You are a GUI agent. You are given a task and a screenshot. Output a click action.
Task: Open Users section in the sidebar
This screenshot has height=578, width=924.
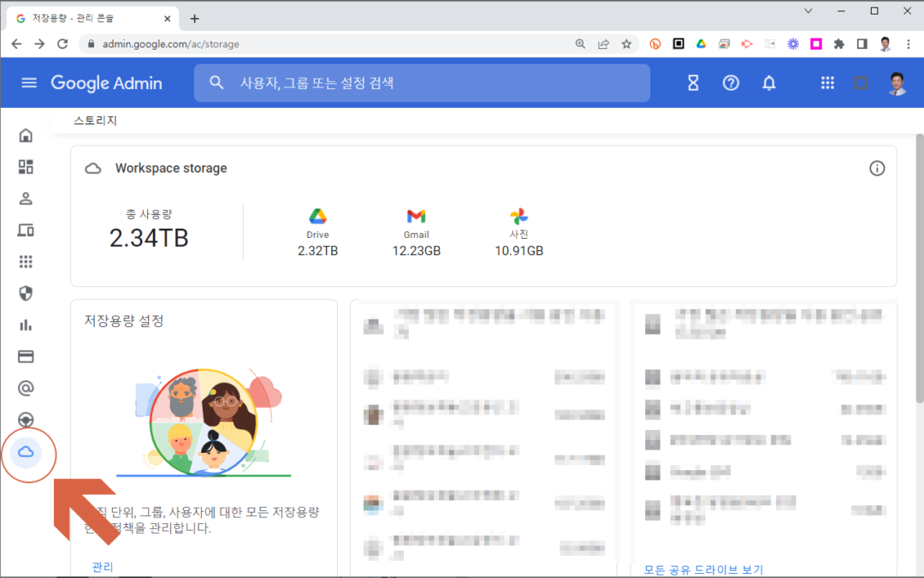(x=26, y=199)
